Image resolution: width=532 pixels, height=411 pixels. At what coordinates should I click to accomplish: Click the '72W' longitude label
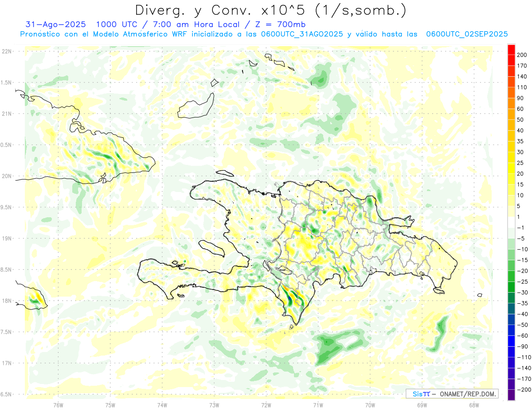point(266,405)
